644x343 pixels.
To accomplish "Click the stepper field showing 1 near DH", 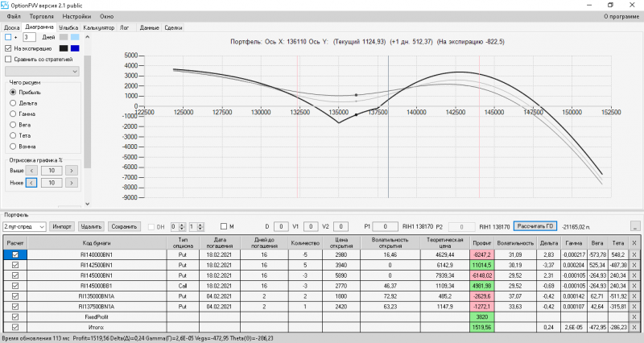I will click(196, 226).
